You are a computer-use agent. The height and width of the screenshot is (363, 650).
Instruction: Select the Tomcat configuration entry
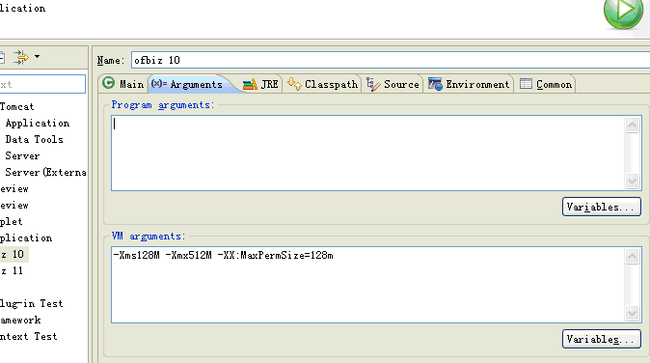(x=17, y=106)
